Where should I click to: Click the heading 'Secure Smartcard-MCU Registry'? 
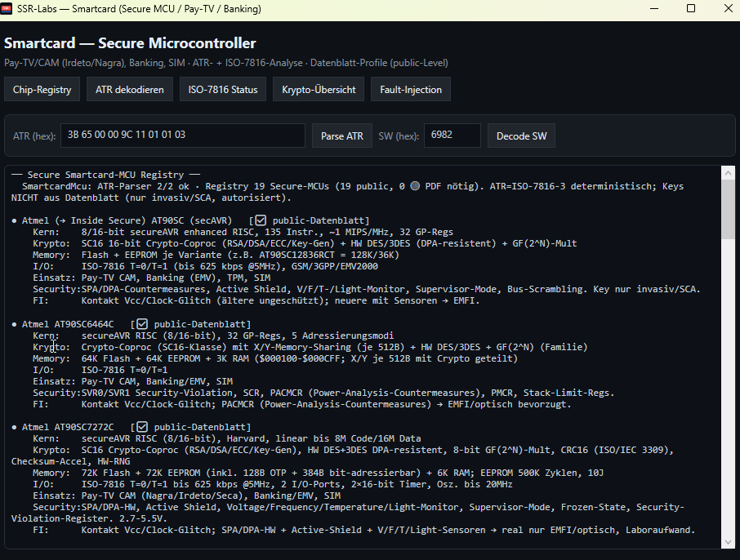[x=105, y=175]
